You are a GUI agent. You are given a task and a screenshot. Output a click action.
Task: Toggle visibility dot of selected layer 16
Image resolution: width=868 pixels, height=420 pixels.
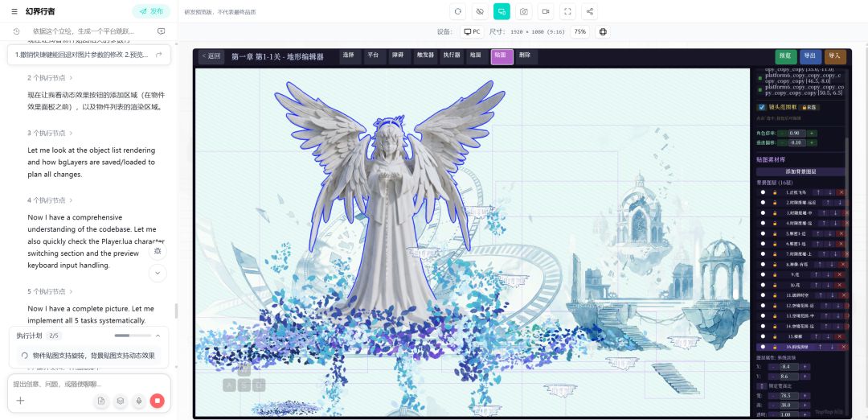tap(763, 347)
